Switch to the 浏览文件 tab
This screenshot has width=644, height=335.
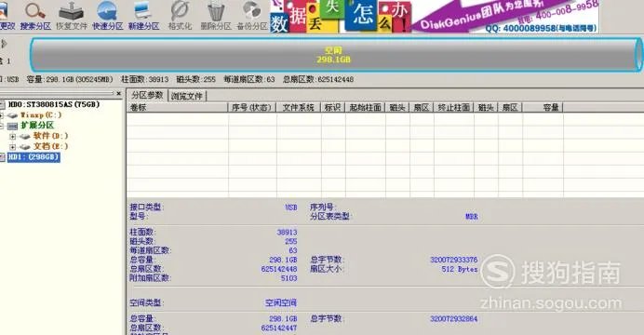pos(187,96)
